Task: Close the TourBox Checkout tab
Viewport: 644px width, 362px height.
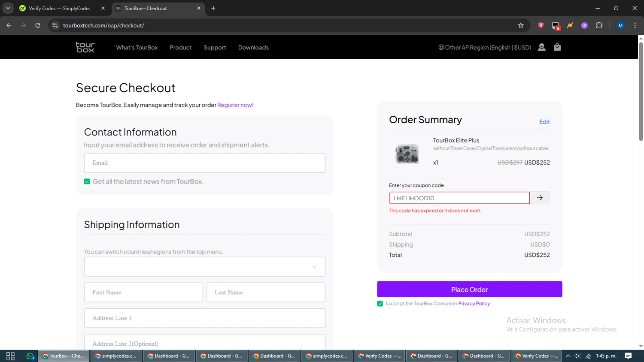Action: (x=199, y=8)
